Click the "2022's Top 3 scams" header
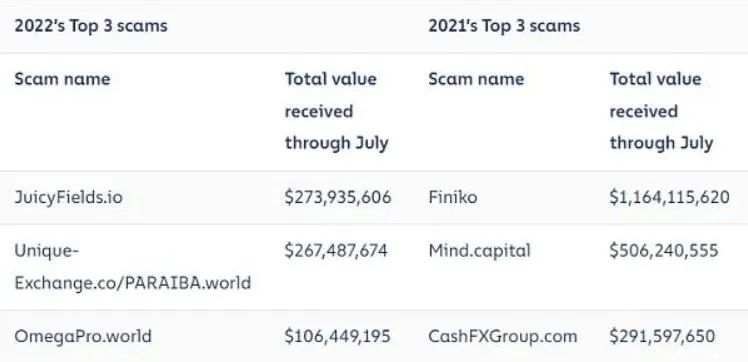Screen dimensions: 748x362 (x=91, y=26)
